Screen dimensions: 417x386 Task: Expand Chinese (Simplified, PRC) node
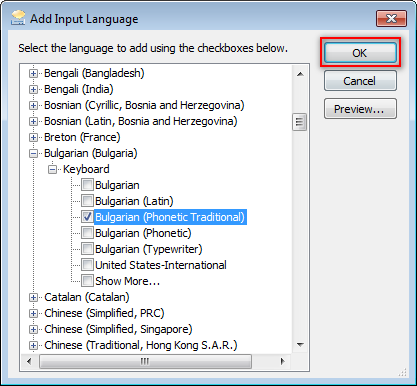pyautogui.click(x=33, y=313)
